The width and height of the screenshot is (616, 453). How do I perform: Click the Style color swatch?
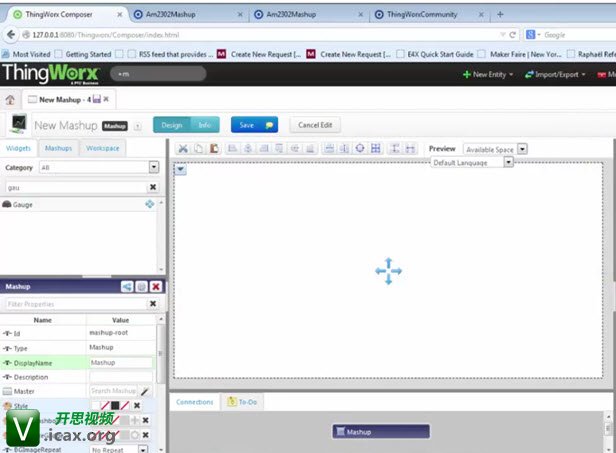115,405
